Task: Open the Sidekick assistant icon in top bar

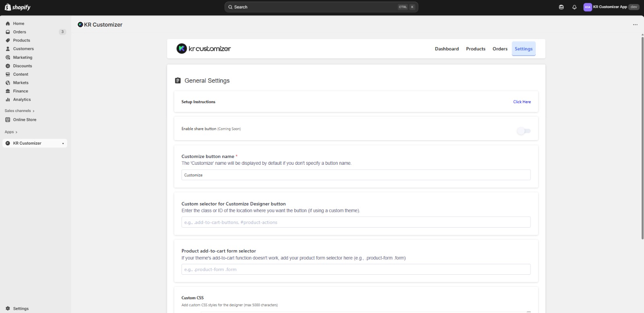Action: (x=561, y=7)
